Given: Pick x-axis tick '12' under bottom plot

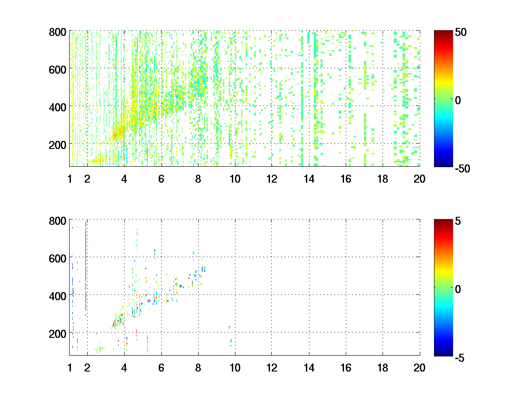Looking at the screenshot, I should tap(272, 368).
